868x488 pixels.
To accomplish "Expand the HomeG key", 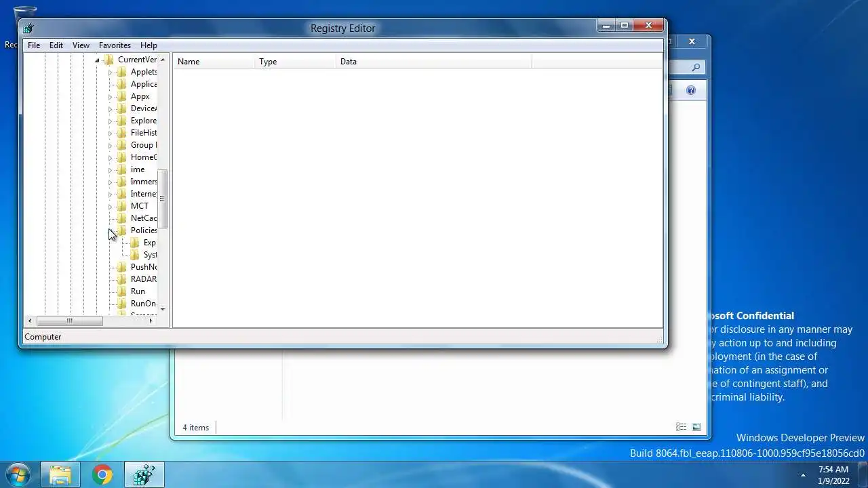I will coord(110,157).
